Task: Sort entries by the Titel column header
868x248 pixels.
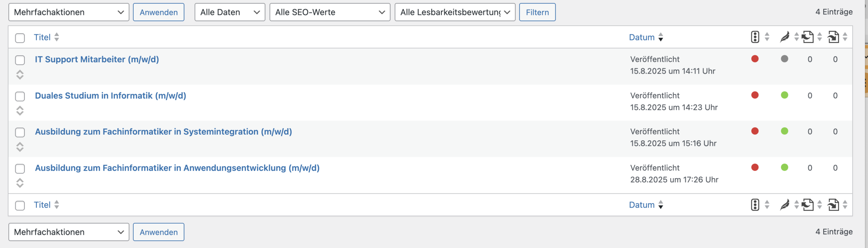Action: [42, 37]
